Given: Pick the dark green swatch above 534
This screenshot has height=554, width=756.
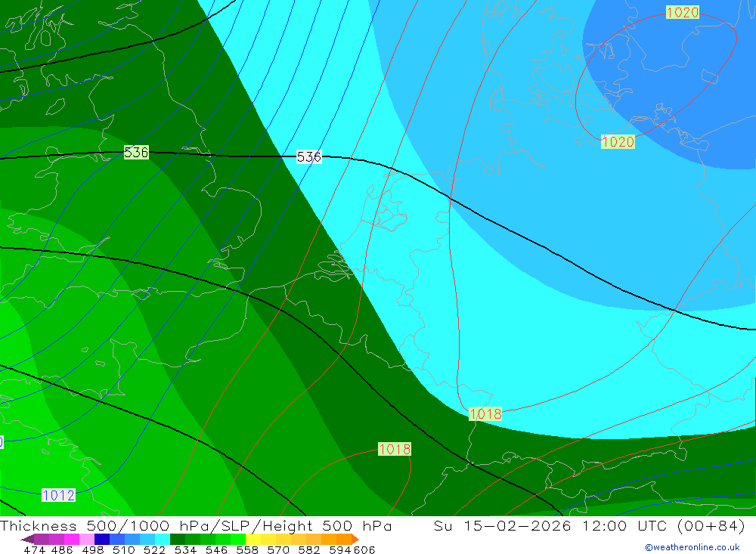Looking at the screenshot, I should point(178,539).
